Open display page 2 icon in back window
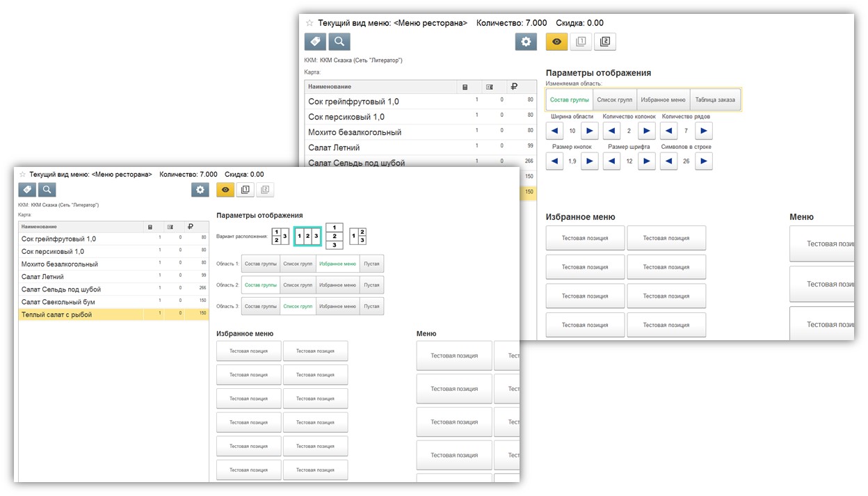This screenshot has height=496, width=868. point(604,42)
